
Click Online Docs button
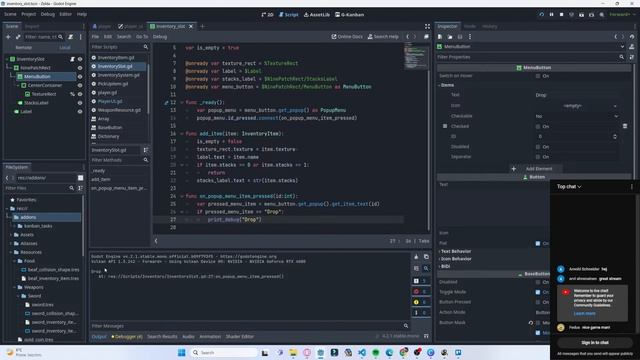pyautogui.click(x=347, y=37)
